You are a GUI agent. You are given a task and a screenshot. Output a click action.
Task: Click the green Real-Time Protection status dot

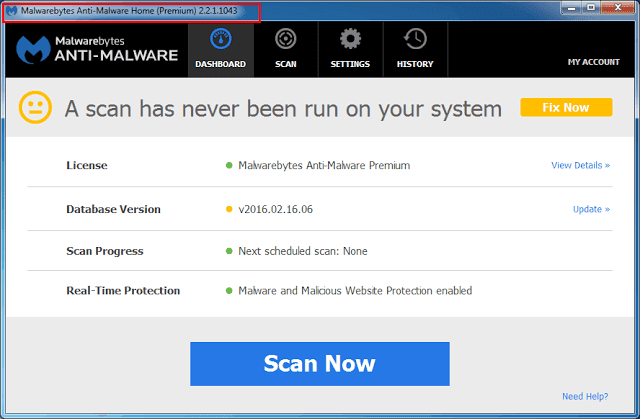coord(229,290)
